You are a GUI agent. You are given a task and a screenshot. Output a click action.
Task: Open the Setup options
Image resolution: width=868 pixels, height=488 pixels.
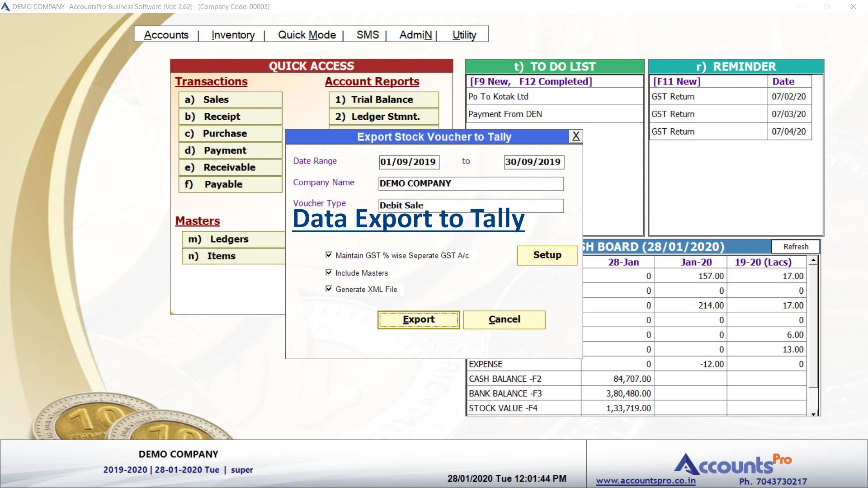[547, 255]
